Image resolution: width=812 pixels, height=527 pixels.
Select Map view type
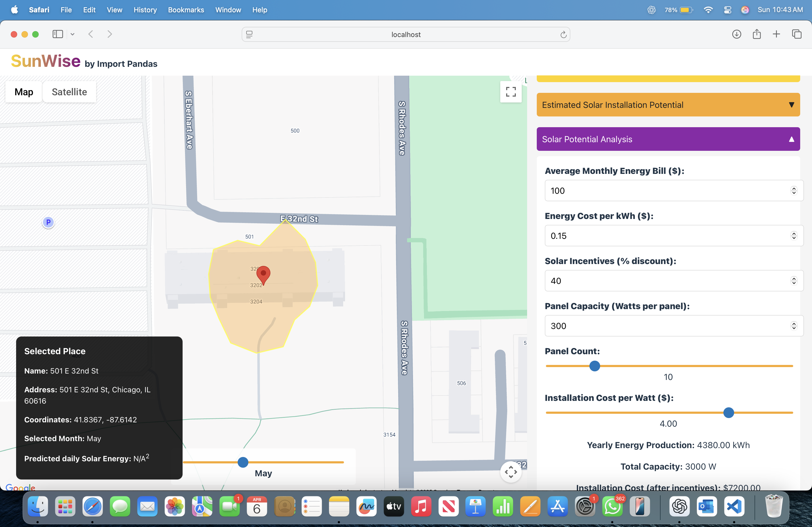click(x=24, y=92)
